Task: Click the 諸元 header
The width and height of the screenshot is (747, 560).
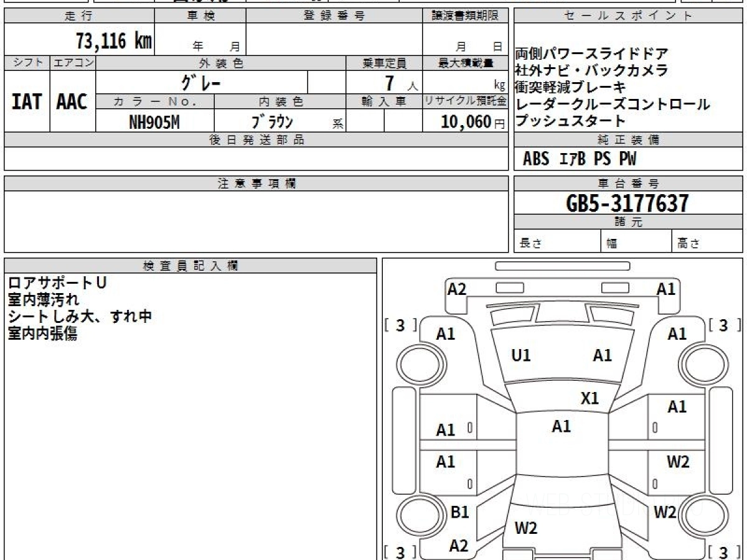Action: tap(628, 222)
